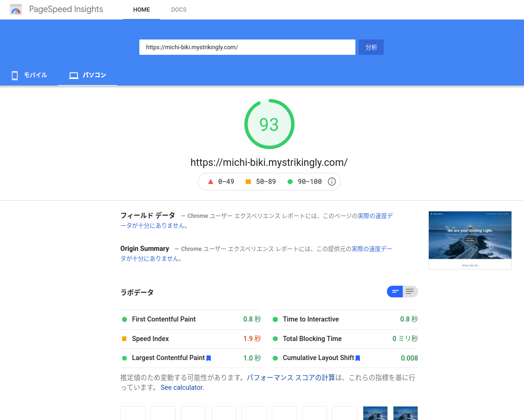Viewport: 524px width, 420px height.
Task: Click the 1.9 秒 Speed Index value
Action: [x=252, y=339]
